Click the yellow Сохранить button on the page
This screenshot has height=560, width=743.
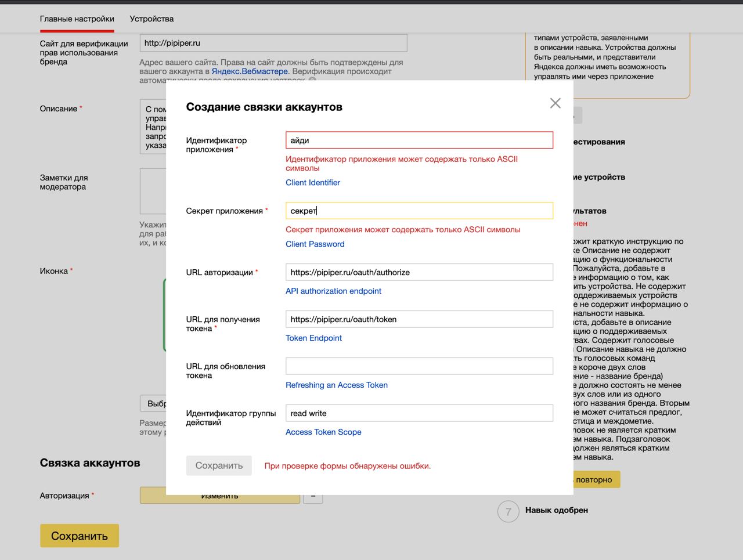[80, 536]
